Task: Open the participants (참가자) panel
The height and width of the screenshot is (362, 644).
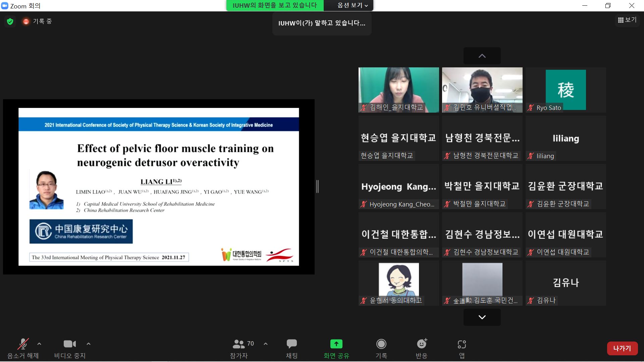Action: (x=239, y=344)
